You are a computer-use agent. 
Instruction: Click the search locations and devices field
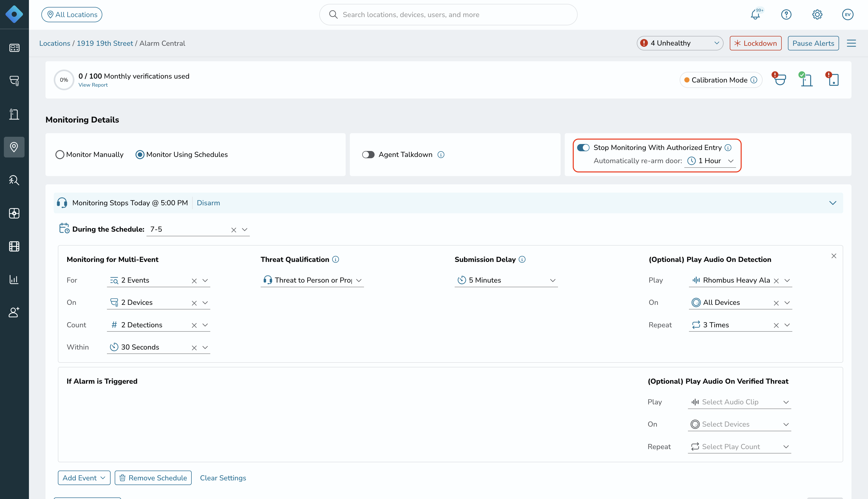pos(448,15)
